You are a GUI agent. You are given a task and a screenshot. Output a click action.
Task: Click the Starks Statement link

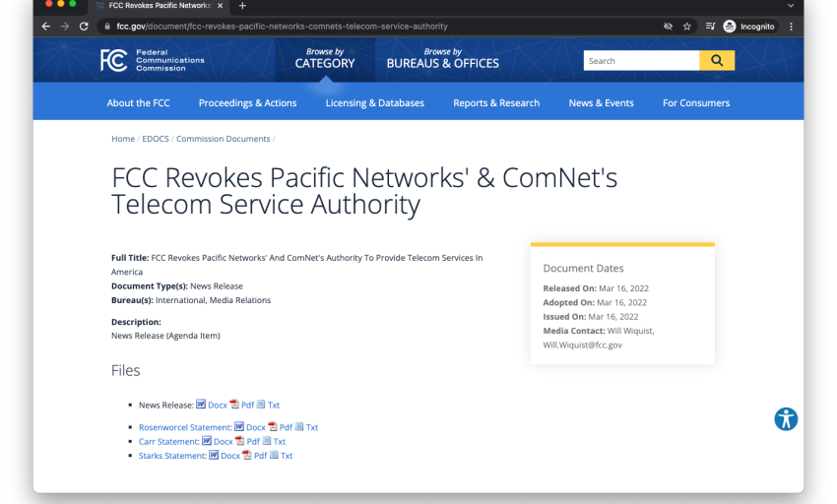pos(172,456)
